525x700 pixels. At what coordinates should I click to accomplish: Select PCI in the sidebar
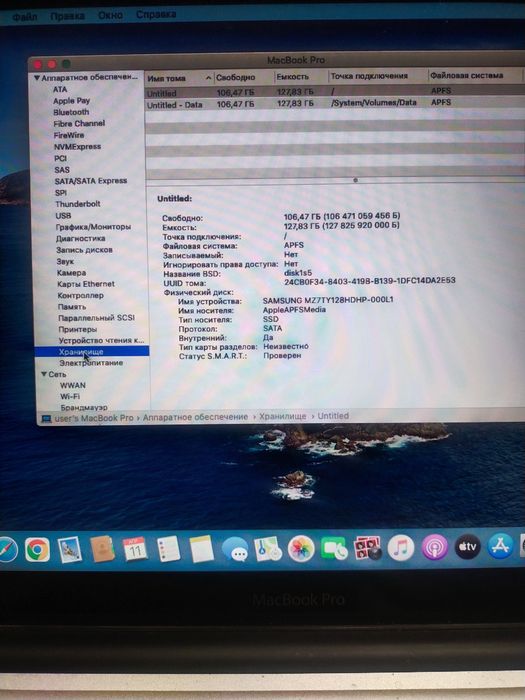pyautogui.click(x=60, y=158)
